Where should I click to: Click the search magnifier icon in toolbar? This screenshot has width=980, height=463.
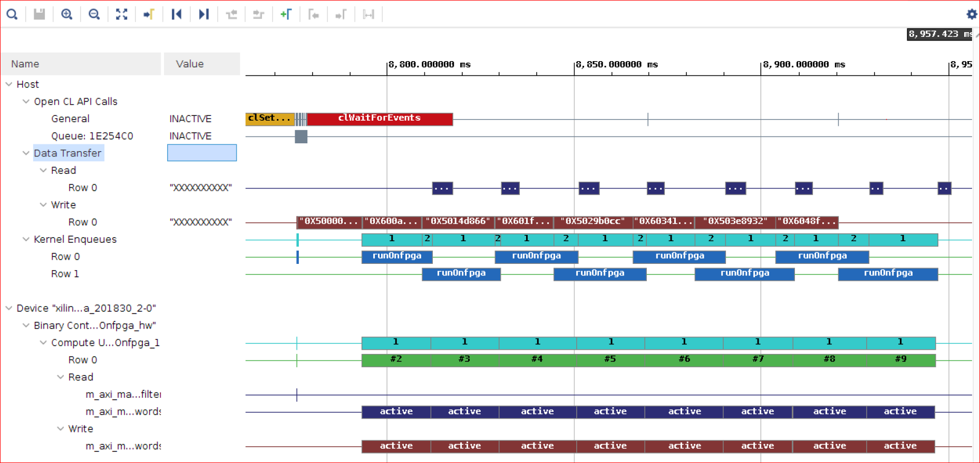point(12,14)
